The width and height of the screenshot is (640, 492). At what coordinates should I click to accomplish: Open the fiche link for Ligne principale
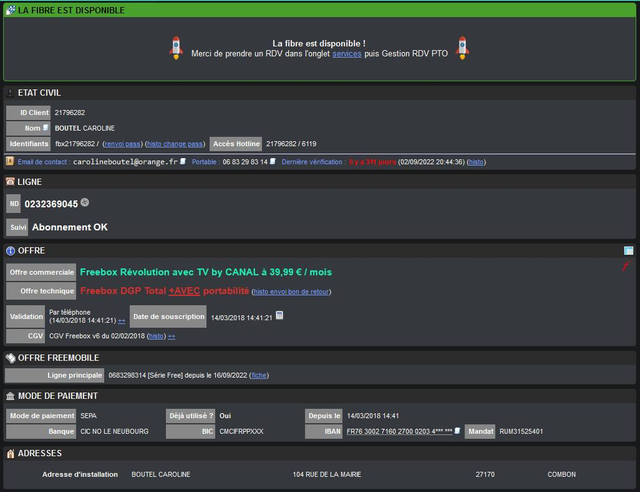259,375
